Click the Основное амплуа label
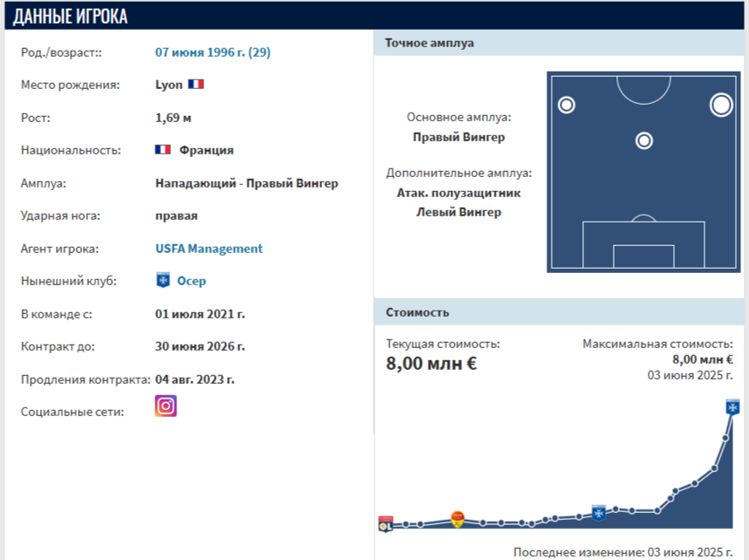Image resolution: width=749 pixels, height=560 pixels. pyautogui.click(x=458, y=118)
